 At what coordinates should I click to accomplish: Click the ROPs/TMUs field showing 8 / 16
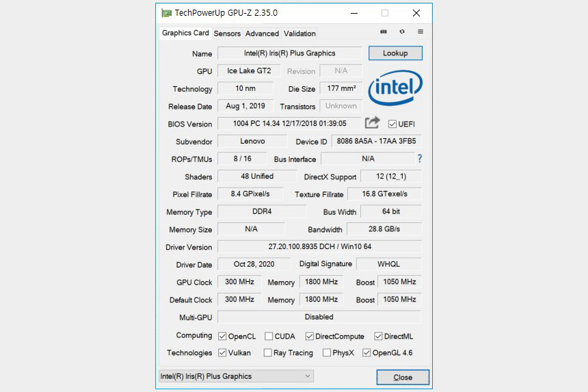pos(242,159)
